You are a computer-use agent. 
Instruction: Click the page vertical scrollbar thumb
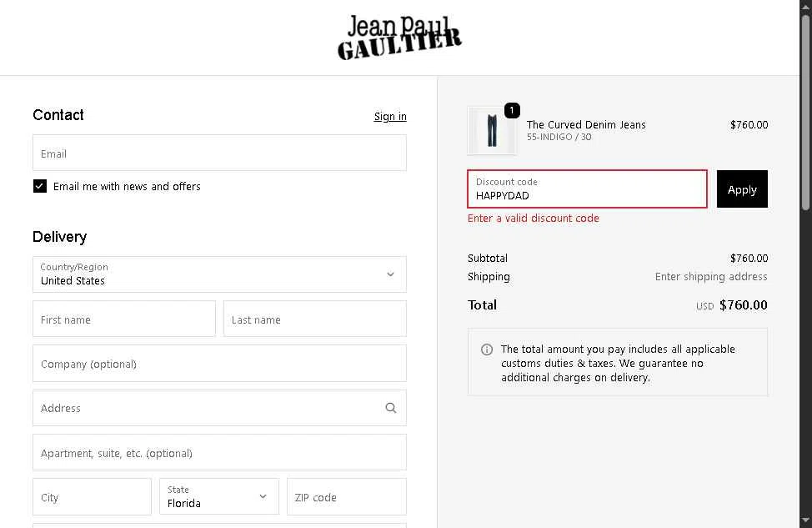[x=806, y=113]
